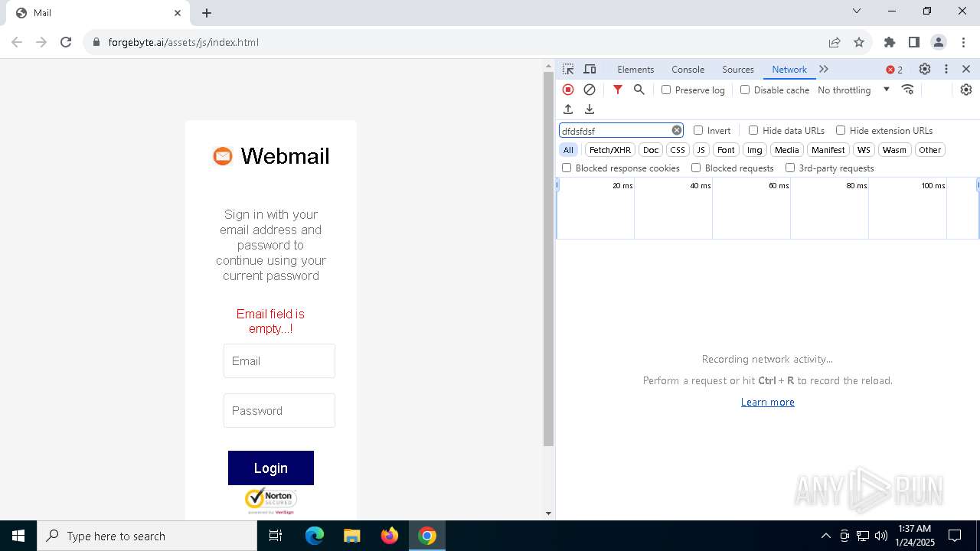Click the taskbar search box
This screenshot has width=980, height=551.
click(148, 536)
